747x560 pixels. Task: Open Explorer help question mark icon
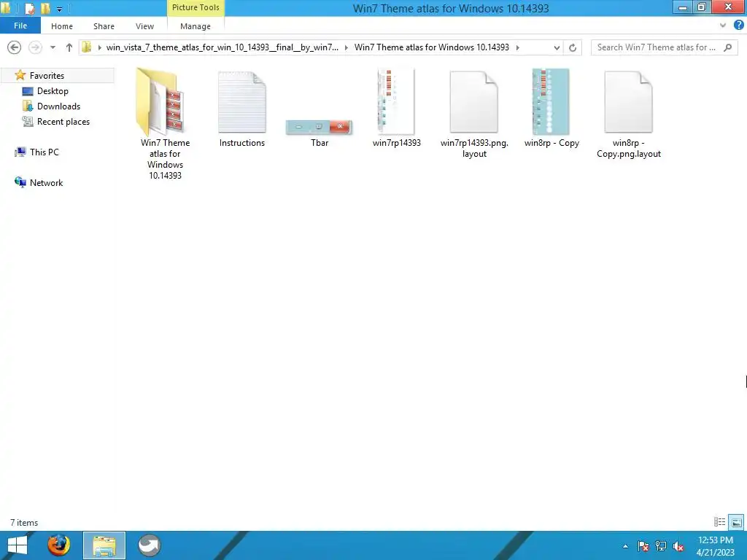[738, 26]
